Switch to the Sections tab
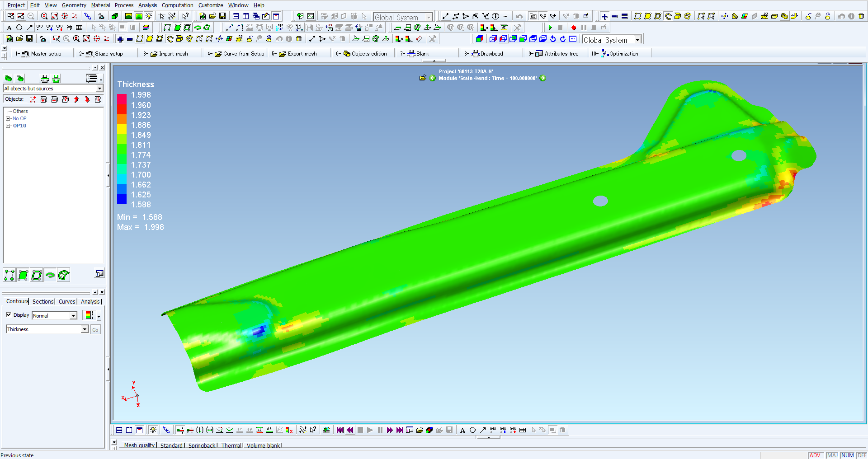The width and height of the screenshot is (868, 459). pos(43,302)
